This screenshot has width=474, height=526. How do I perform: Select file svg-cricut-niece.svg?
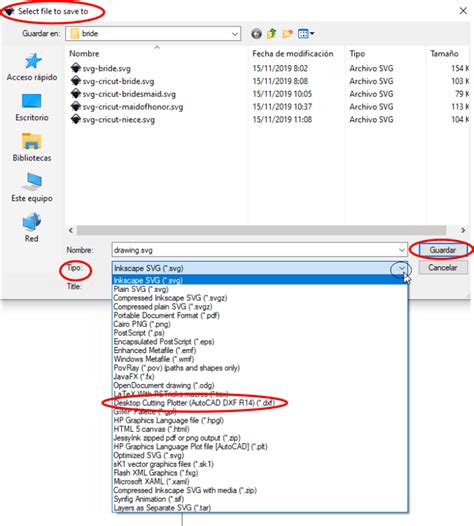coord(113,120)
